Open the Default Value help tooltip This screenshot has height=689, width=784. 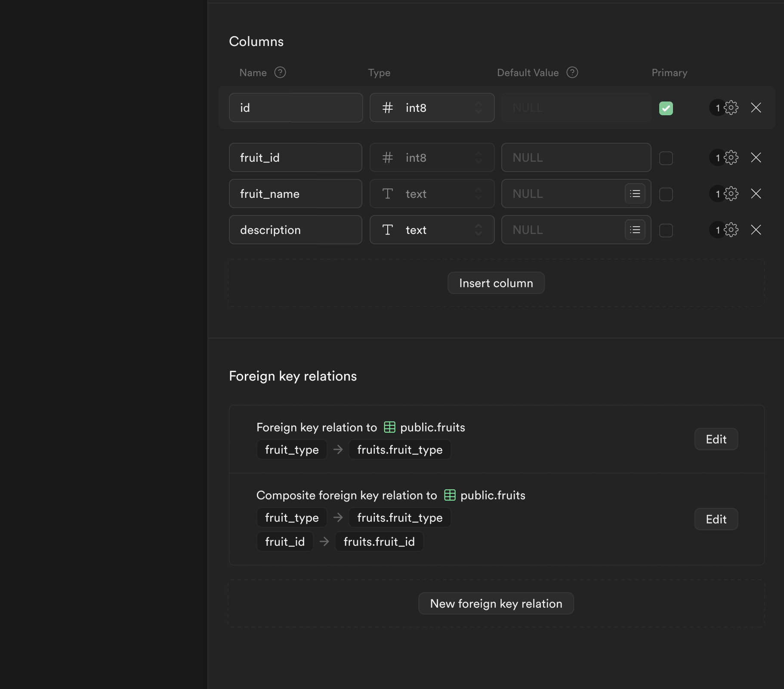point(573,73)
